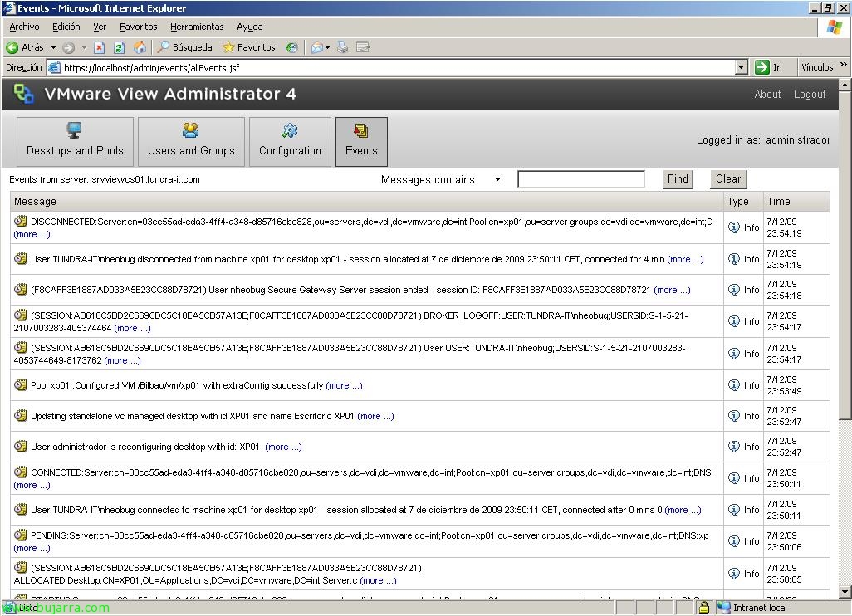The width and height of the screenshot is (852, 616).
Task: Click the event icon for 'Pool xp01::Configured VM'
Action: (20, 385)
